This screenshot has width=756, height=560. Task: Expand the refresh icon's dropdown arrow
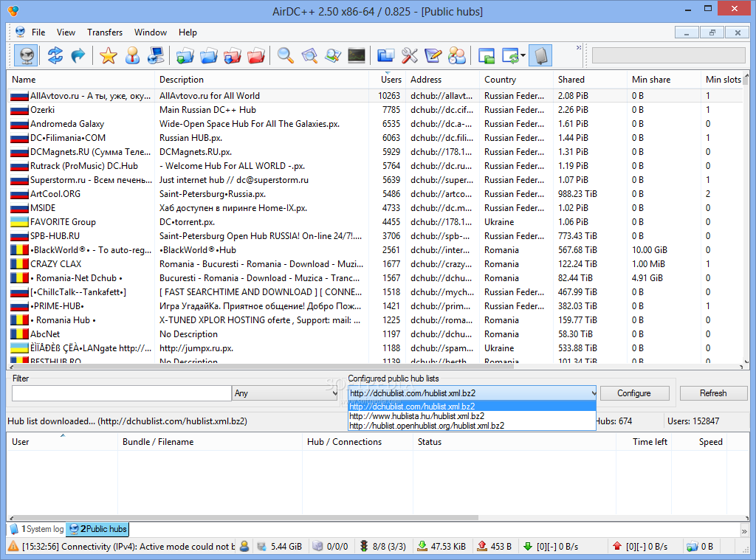coord(523,55)
